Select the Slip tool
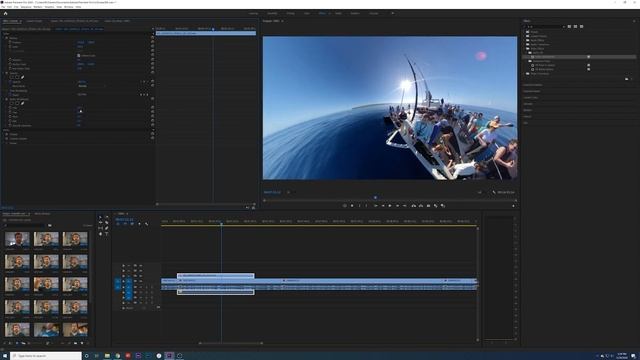 100,228
